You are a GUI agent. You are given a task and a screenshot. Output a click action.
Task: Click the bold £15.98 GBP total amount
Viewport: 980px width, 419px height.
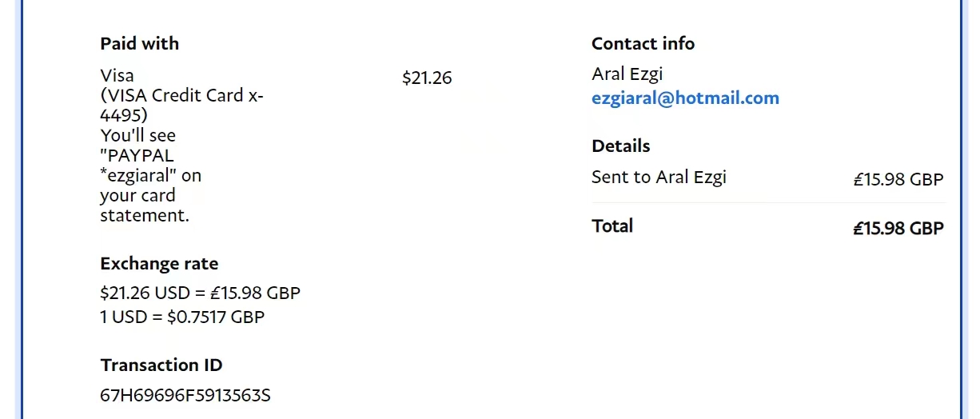(898, 229)
